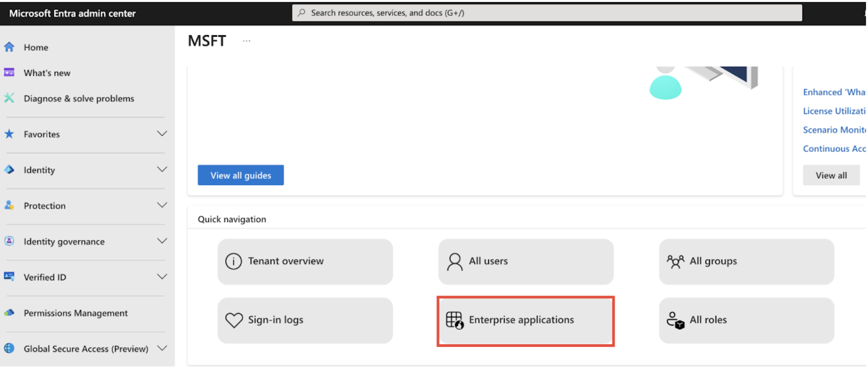Open the Enterprise applications tile
Image resolution: width=868 pixels, height=378 pixels.
click(526, 320)
